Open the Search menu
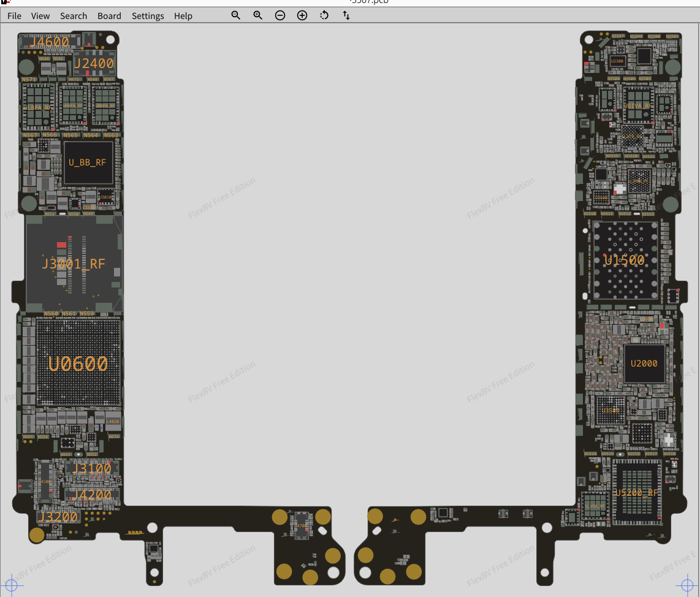Screen dimensions: 700x597 [74, 16]
